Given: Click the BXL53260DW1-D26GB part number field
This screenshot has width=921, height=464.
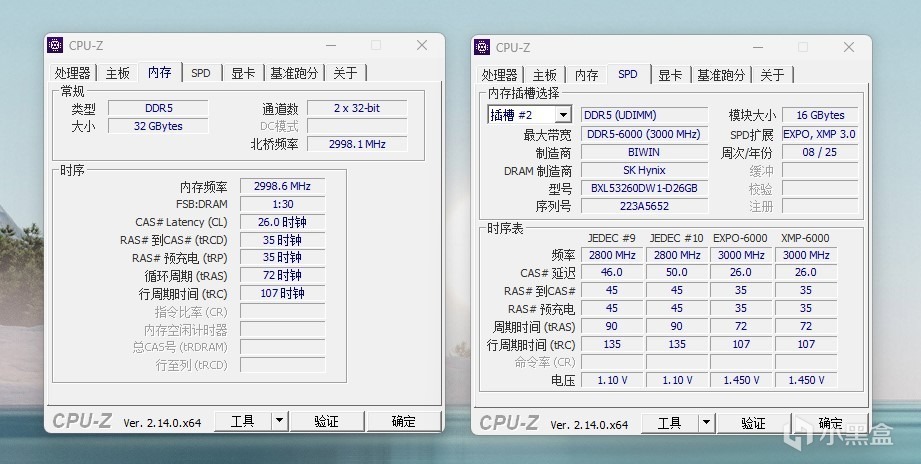Looking at the screenshot, I should (644, 189).
